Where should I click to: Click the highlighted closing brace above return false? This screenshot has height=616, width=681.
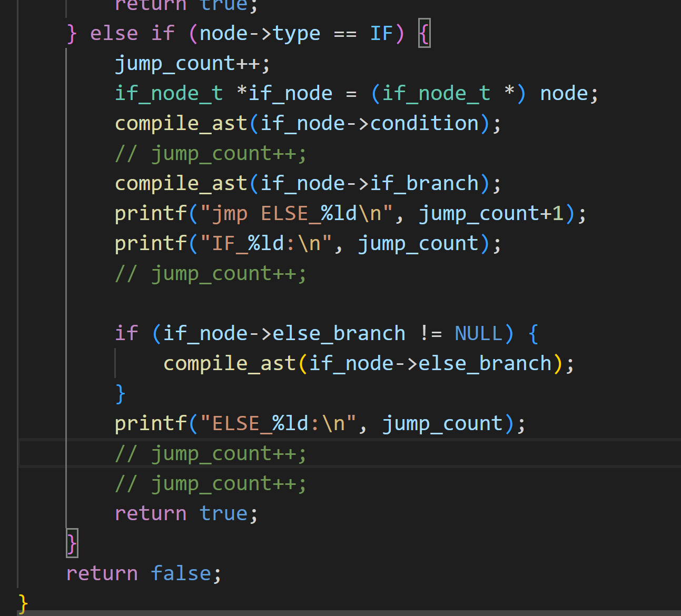click(x=72, y=543)
